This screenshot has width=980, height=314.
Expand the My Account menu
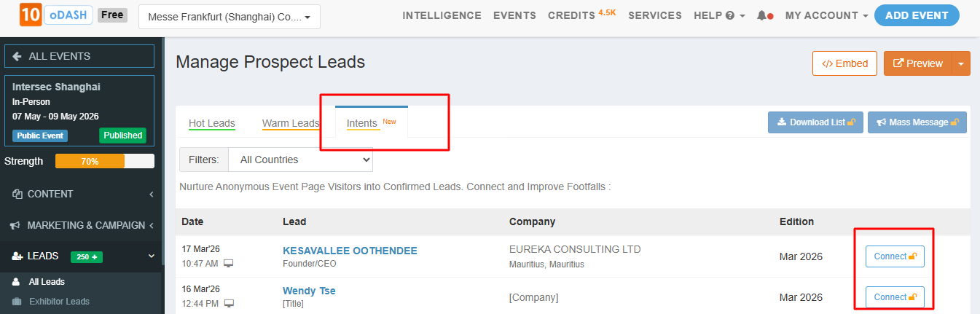click(x=826, y=15)
